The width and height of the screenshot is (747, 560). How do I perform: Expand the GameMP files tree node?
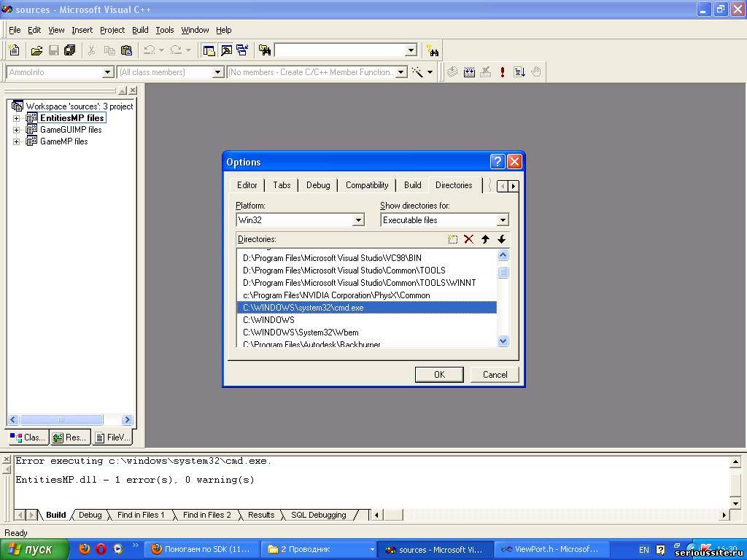coord(17,141)
